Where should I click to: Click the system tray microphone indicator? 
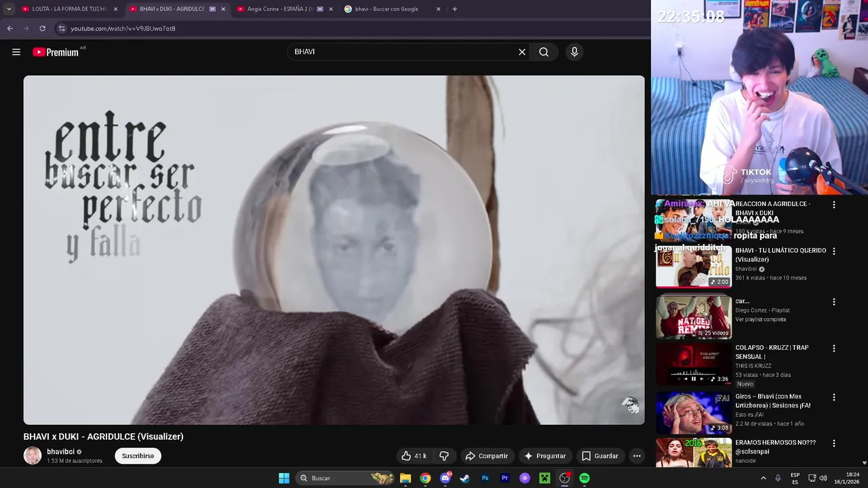(778, 478)
